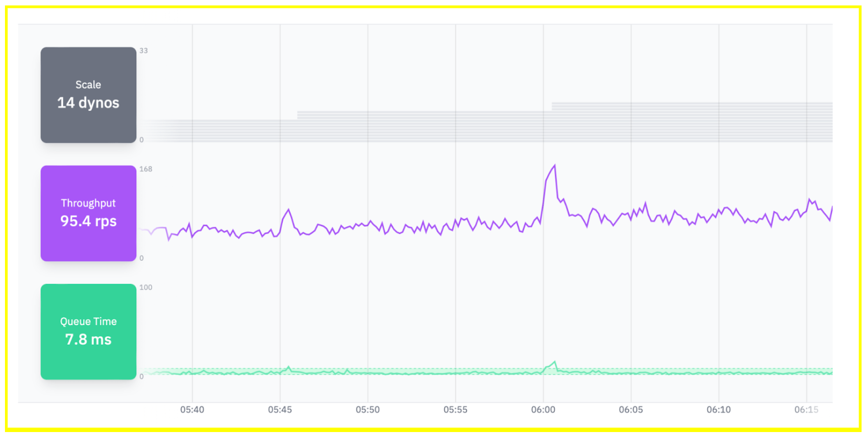
Task: Click the 100 queue time axis maximum label
Action: pos(146,287)
